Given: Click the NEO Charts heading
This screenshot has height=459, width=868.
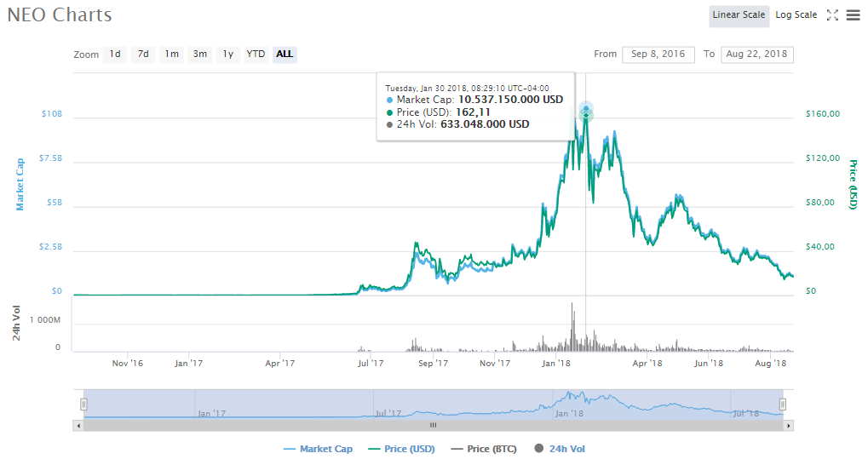Looking at the screenshot, I should tap(60, 15).
